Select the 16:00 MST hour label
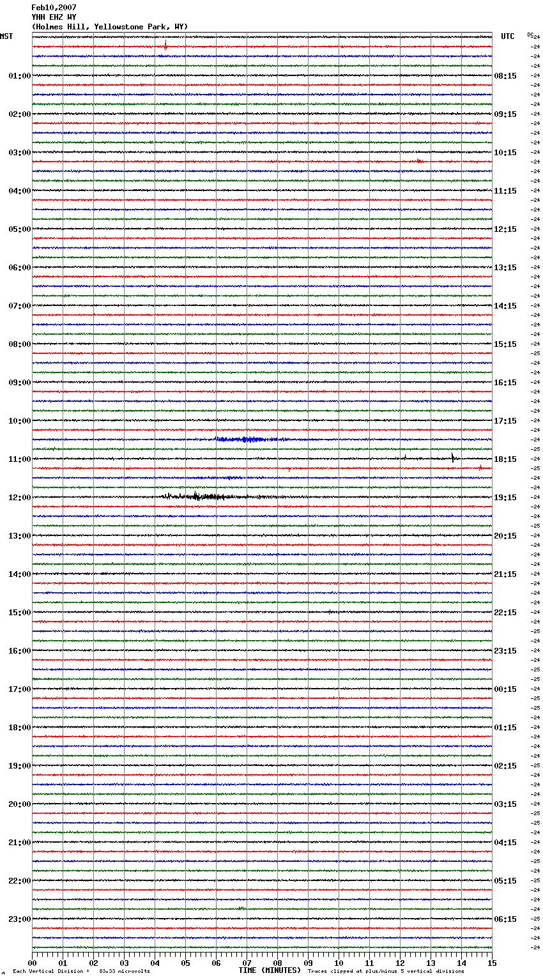 [x=19, y=651]
